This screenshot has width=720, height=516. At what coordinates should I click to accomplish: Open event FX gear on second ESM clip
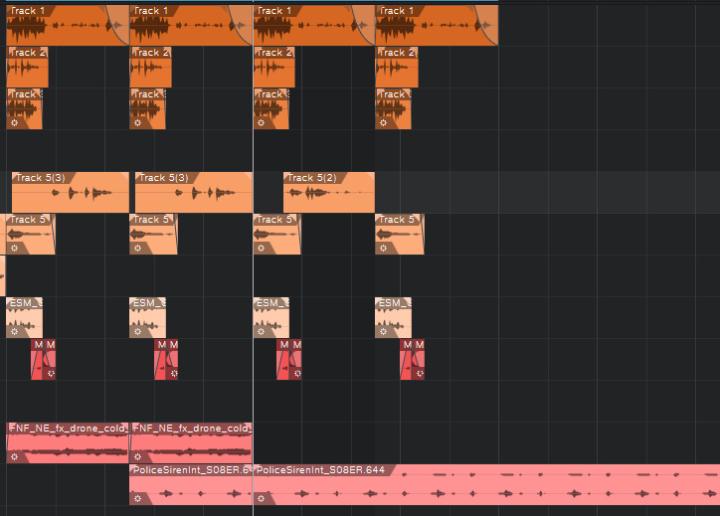click(x=137, y=331)
